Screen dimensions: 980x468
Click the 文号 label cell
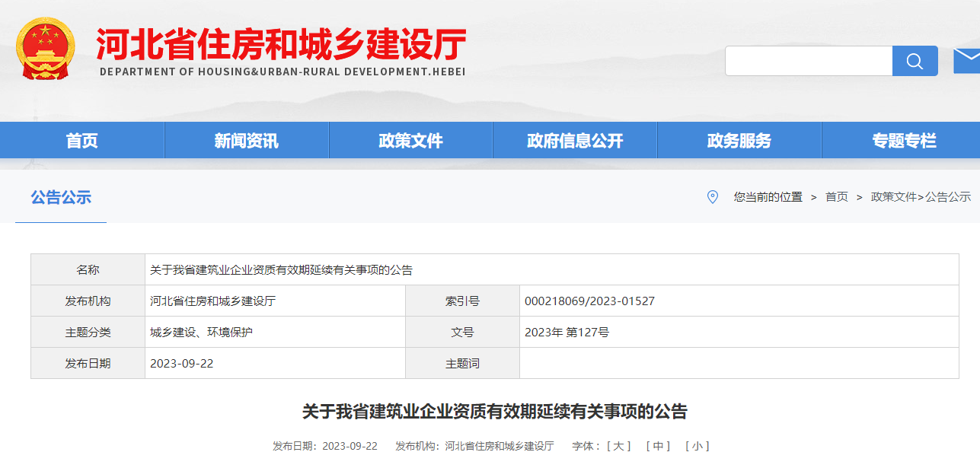pos(462,333)
